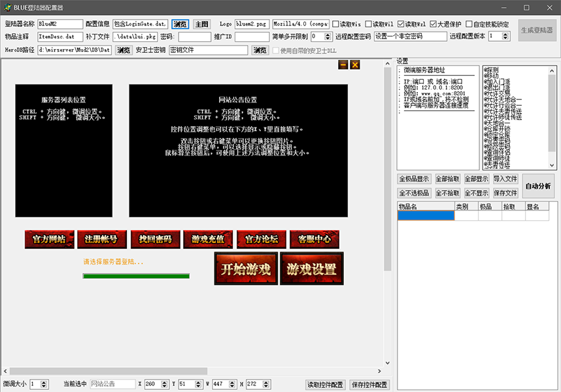This screenshot has height=392, width=561.
Task: Click the 官方网站 red game button
Action: point(49,239)
